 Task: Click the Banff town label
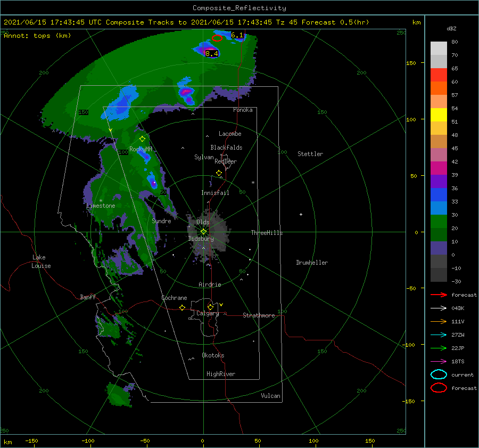point(88,297)
